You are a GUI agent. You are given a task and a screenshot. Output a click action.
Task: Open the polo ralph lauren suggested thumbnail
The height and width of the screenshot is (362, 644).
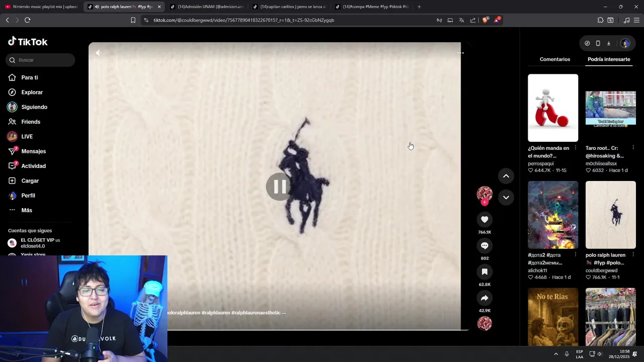[611, 215]
